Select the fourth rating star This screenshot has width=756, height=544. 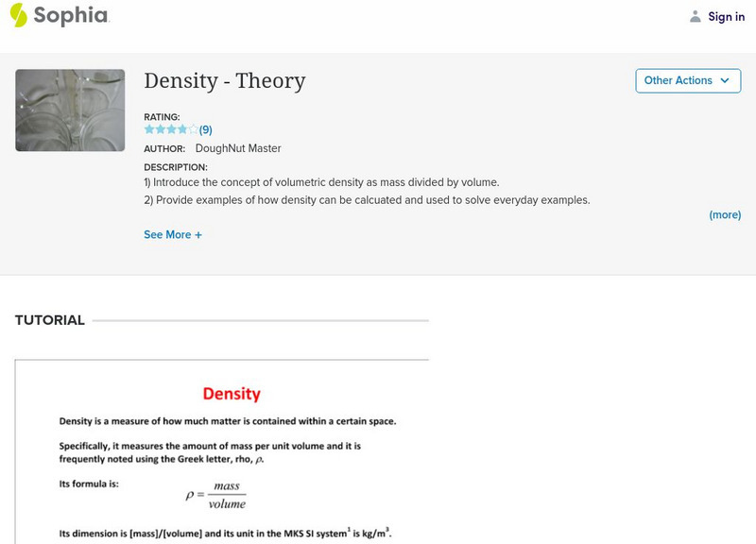[182, 129]
